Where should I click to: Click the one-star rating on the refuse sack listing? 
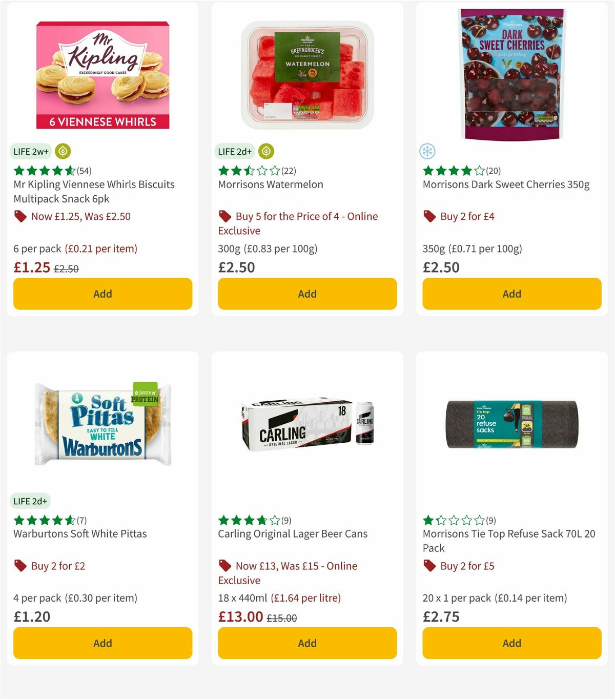pos(453,520)
